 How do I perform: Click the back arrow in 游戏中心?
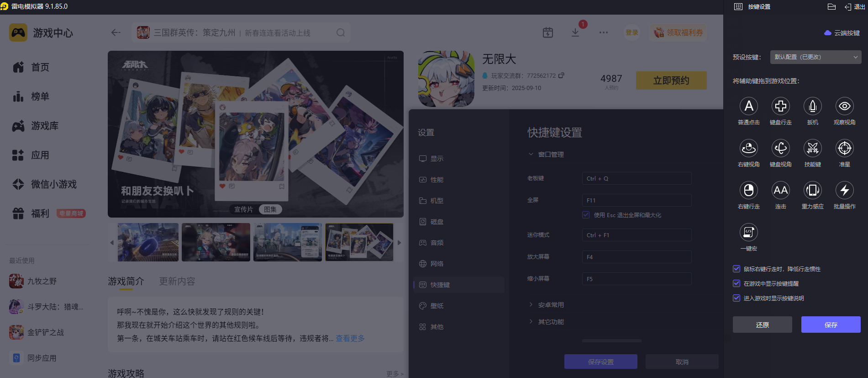[x=116, y=32]
